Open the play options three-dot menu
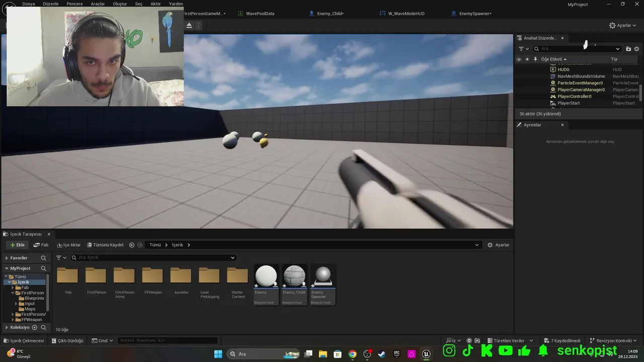 click(x=199, y=25)
